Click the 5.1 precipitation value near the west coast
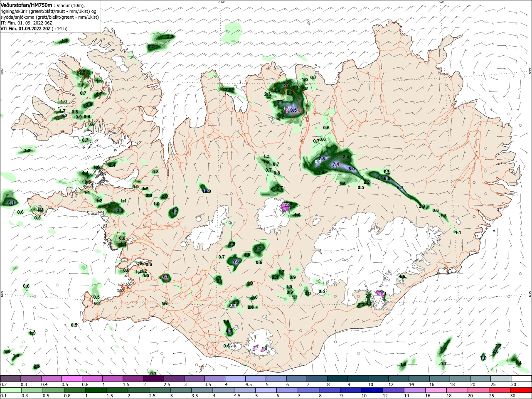Screen dimensions: 532x399 click(11, 203)
